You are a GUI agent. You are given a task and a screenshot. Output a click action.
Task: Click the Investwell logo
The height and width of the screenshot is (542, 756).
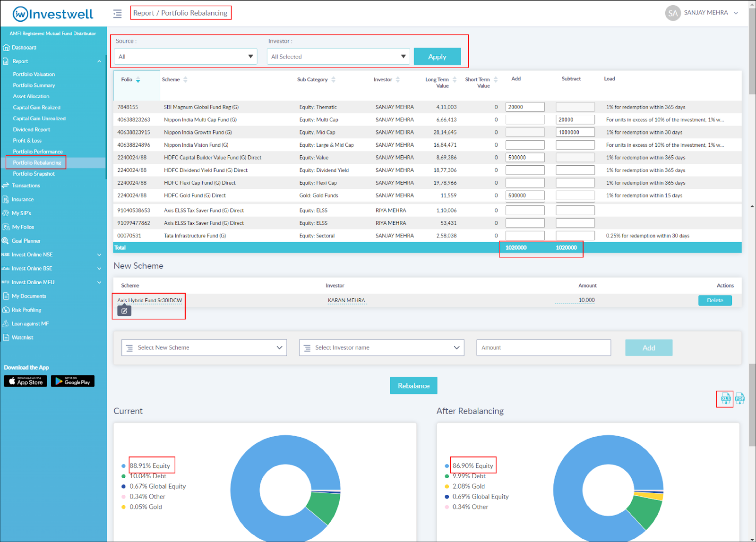click(53, 14)
